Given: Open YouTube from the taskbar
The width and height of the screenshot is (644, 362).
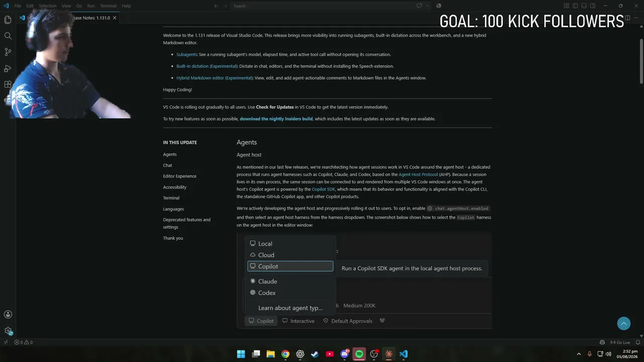Looking at the screenshot, I should [330, 354].
